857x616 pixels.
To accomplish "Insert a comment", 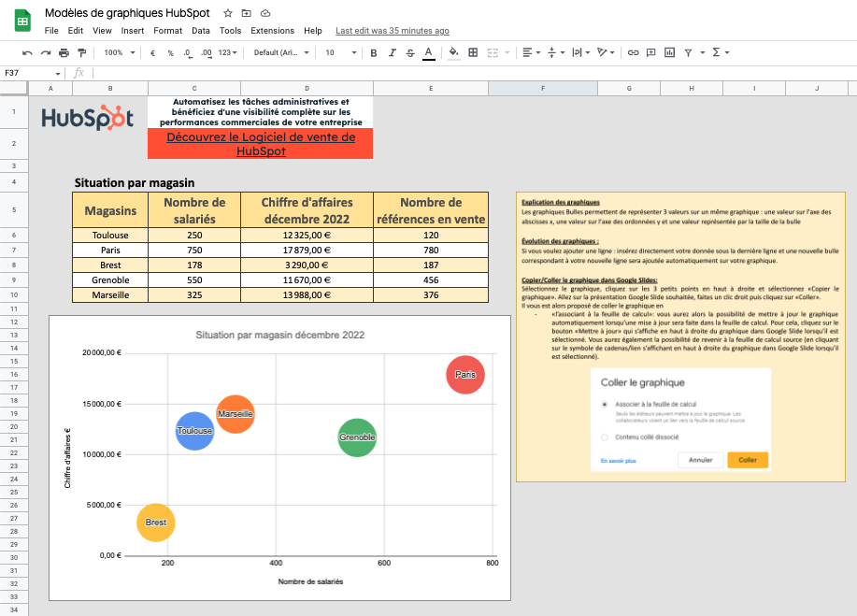I will point(651,52).
